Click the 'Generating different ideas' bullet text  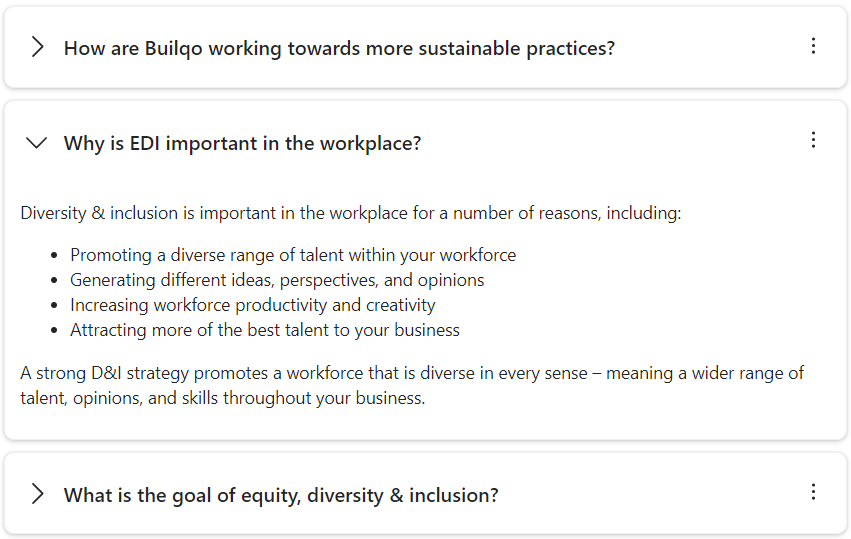click(277, 280)
